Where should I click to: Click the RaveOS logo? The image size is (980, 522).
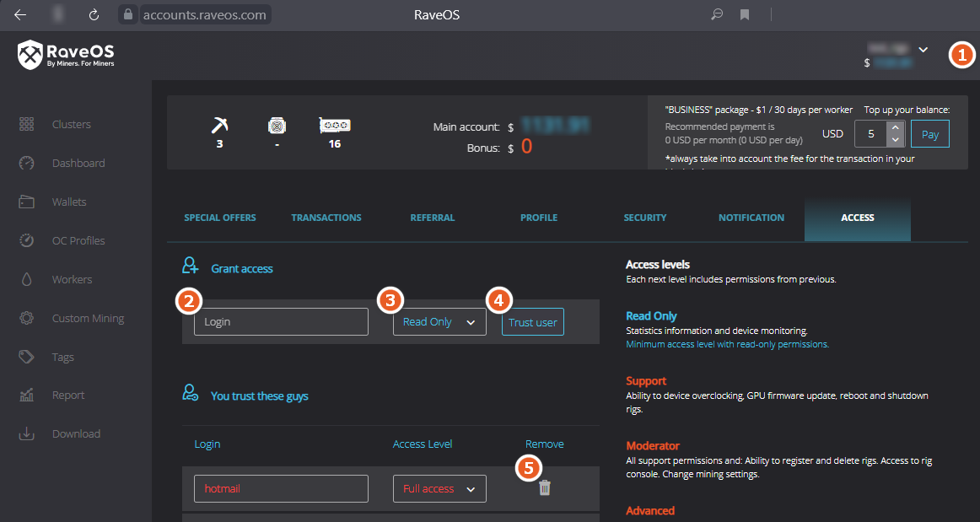[x=66, y=54]
